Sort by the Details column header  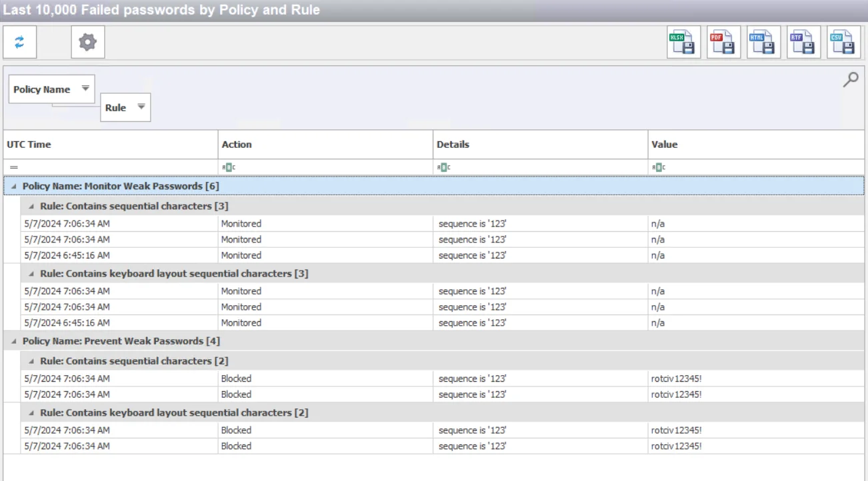click(x=540, y=145)
